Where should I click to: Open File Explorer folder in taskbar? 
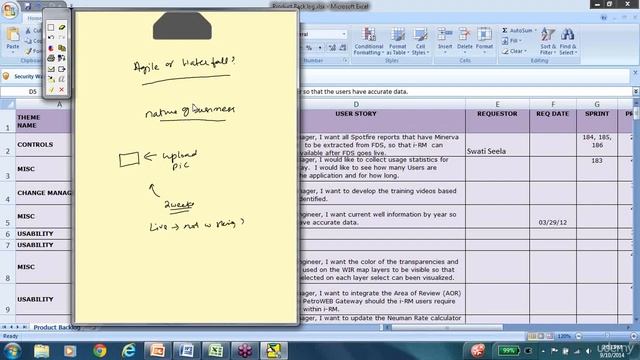41,351
